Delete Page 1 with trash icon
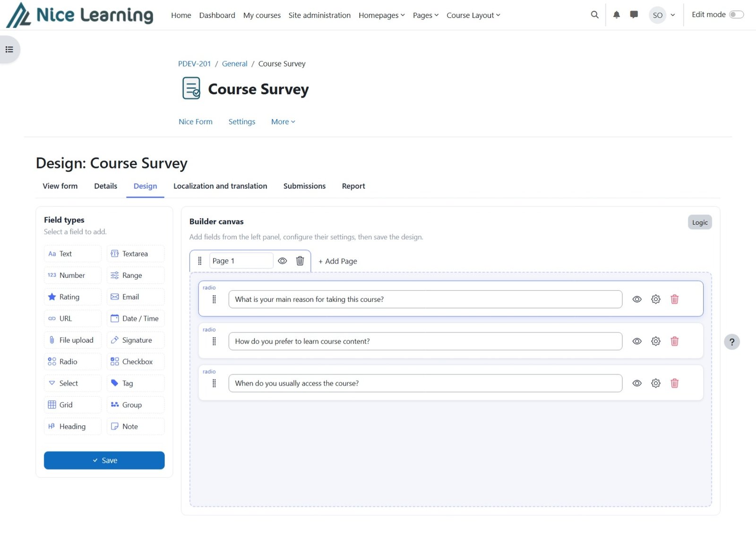Viewport: 756px width, 559px height. coord(300,261)
